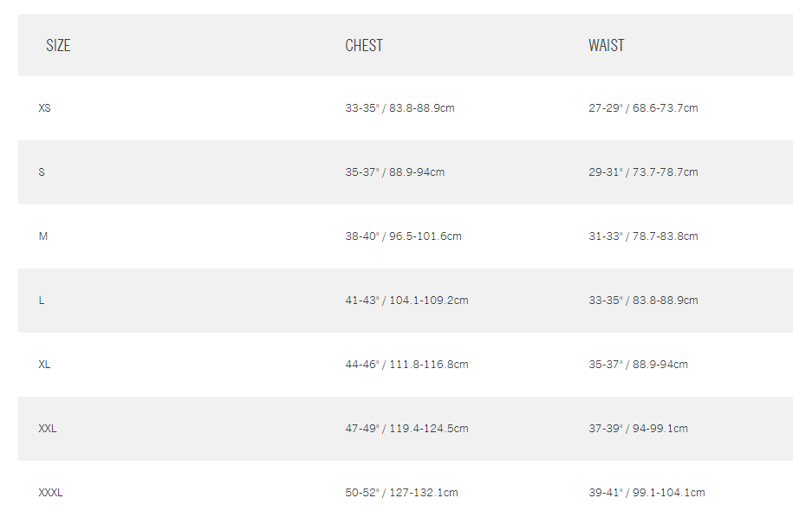Screen dimensions: 812x524
Task: Click waist value 31-33" / 78.7-83.8cm
Action: coord(643,236)
